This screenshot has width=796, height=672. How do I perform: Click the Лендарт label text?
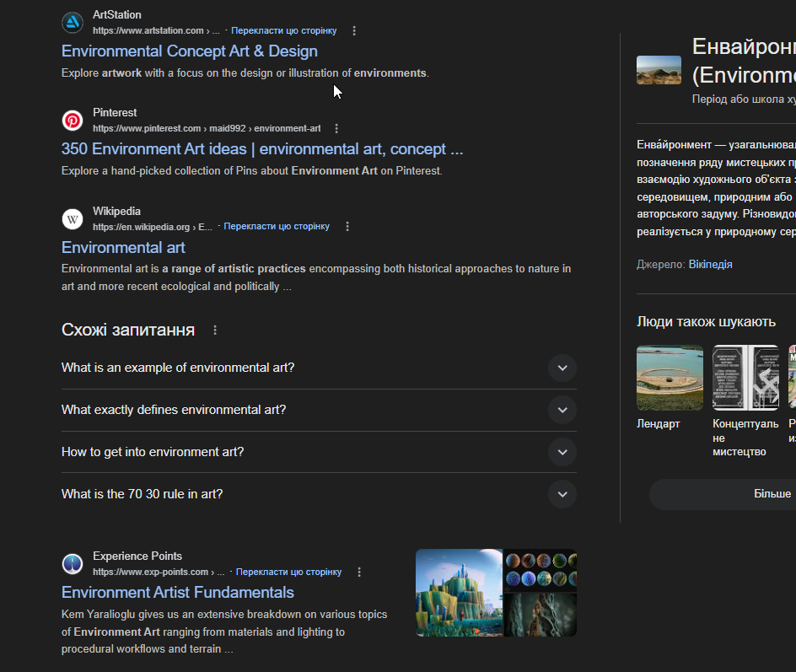coord(658,424)
